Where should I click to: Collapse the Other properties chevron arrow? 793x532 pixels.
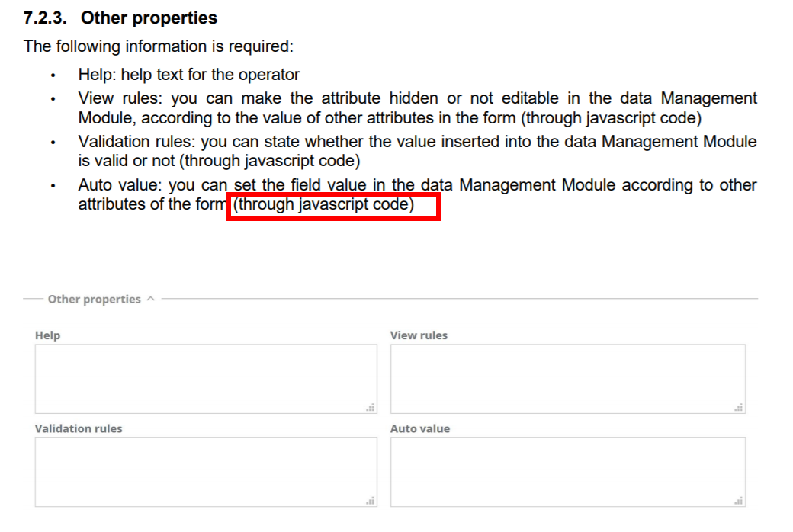pos(150,299)
